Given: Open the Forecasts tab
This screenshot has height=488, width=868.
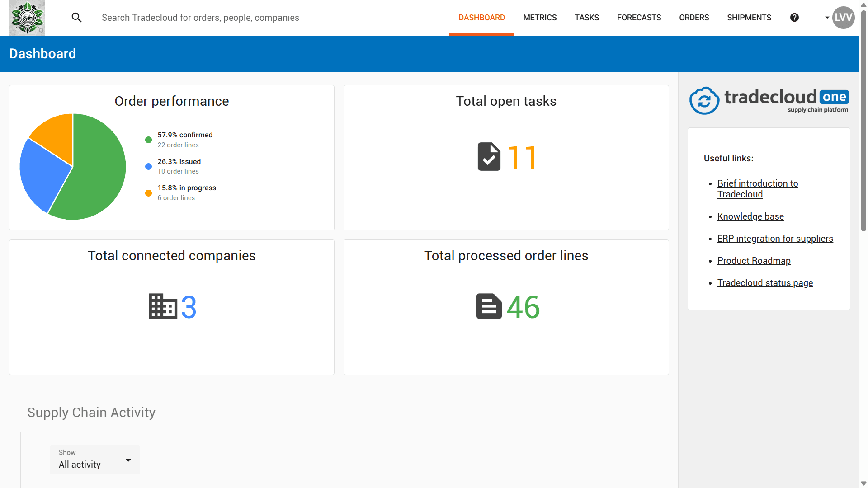Looking at the screenshot, I should 639,18.
